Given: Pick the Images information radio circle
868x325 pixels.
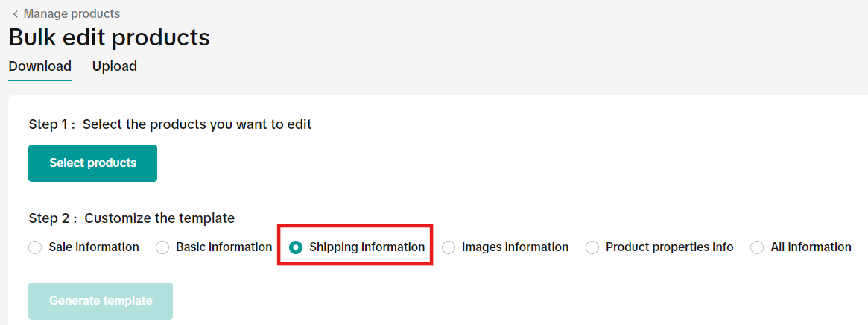Looking at the screenshot, I should click(449, 247).
